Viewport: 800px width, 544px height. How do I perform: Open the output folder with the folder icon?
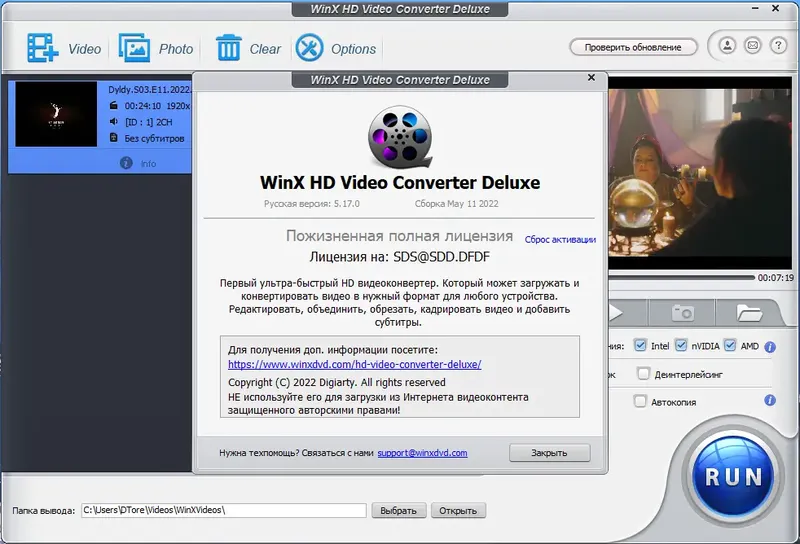pos(749,313)
